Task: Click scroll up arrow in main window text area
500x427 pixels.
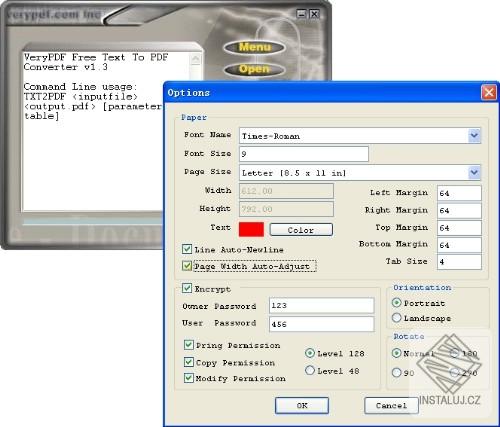Action: pyautogui.click(x=195, y=59)
